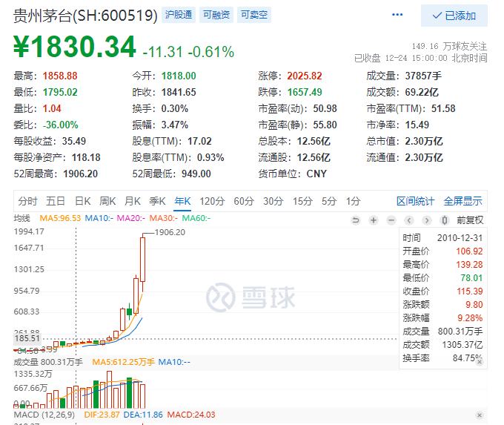This screenshot has height=425, width=504.
Task: Select the 日K chart tab
Action: [83, 202]
